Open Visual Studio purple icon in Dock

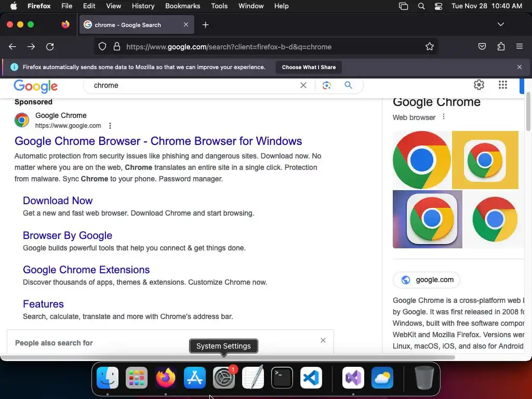tap(353, 378)
